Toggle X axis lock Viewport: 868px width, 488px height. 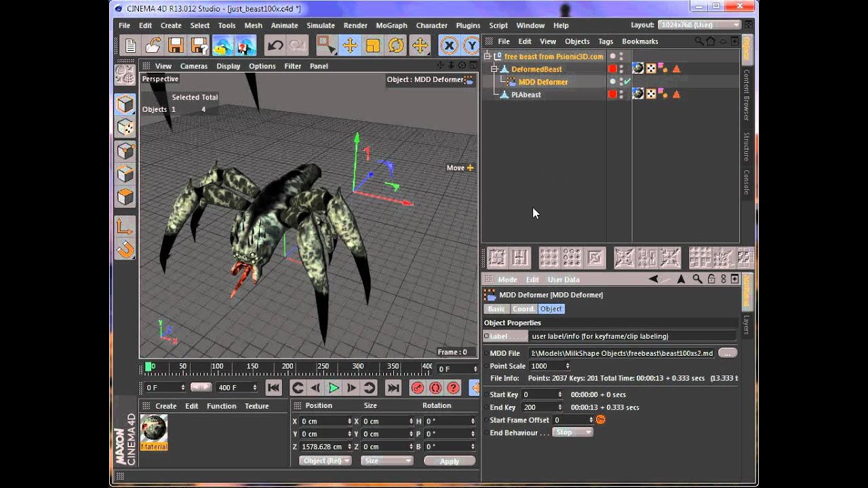click(x=449, y=45)
